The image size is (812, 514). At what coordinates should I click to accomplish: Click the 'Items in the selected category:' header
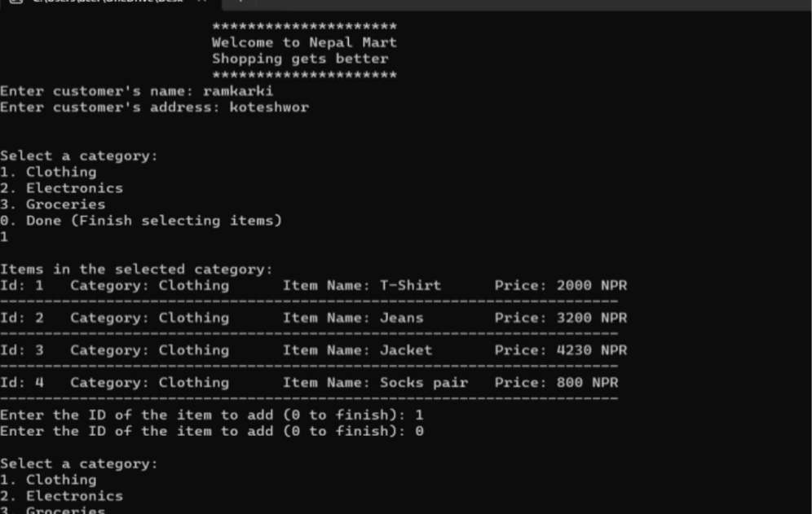pyautogui.click(x=136, y=270)
